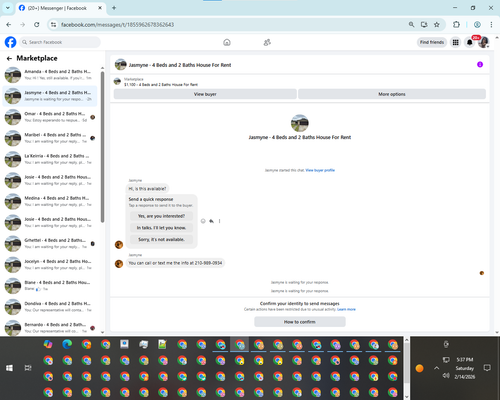Reload the page with refresh icon
The width and height of the screenshot is (500, 400).
37,25
